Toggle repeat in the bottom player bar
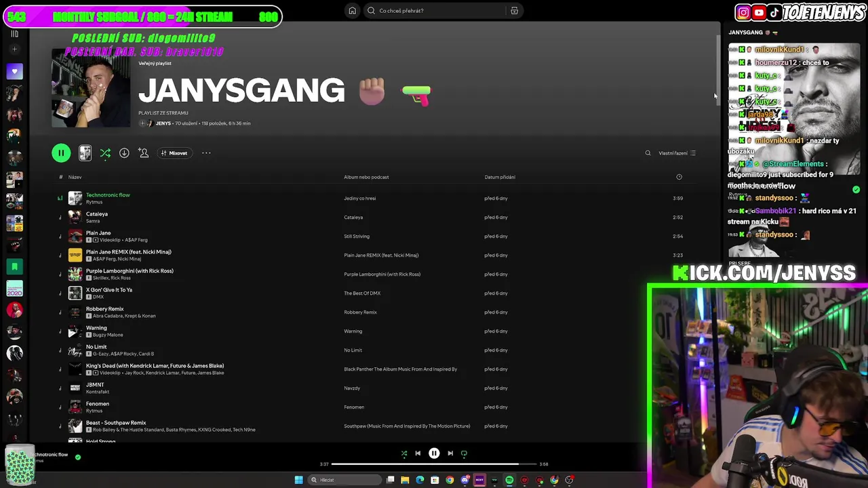Screen dimensions: 868x488 point(464,453)
